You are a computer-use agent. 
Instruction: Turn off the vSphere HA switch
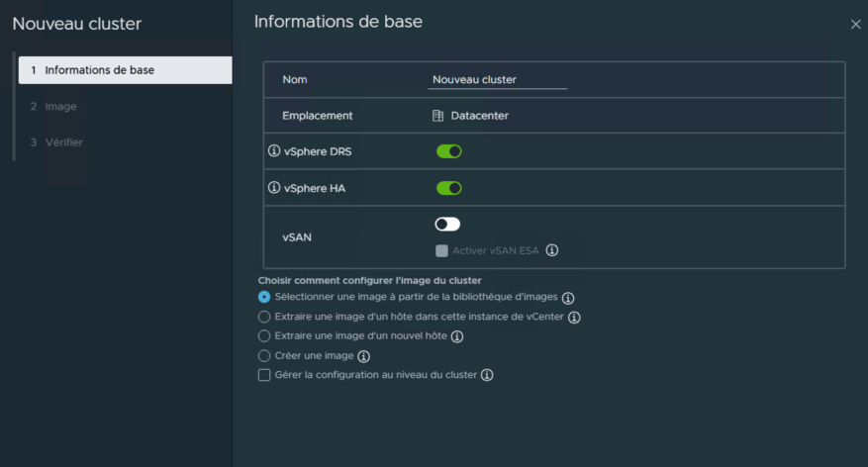[448, 188]
